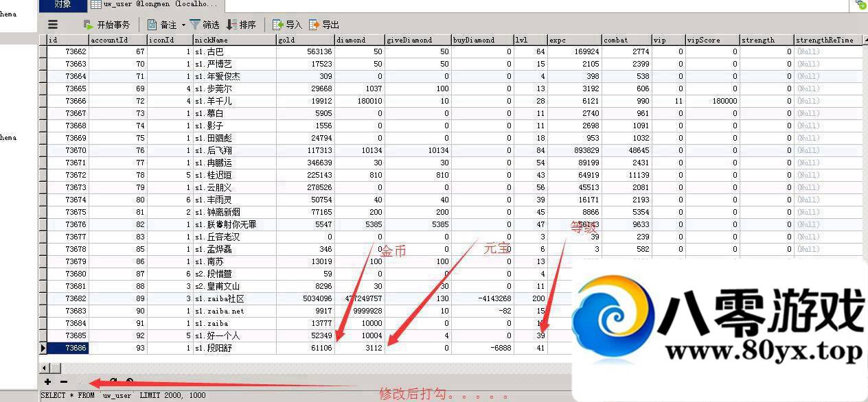Delete record using the minus button
Image resolution: width=868 pixels, height=402 pixels.
pos(64,381)
